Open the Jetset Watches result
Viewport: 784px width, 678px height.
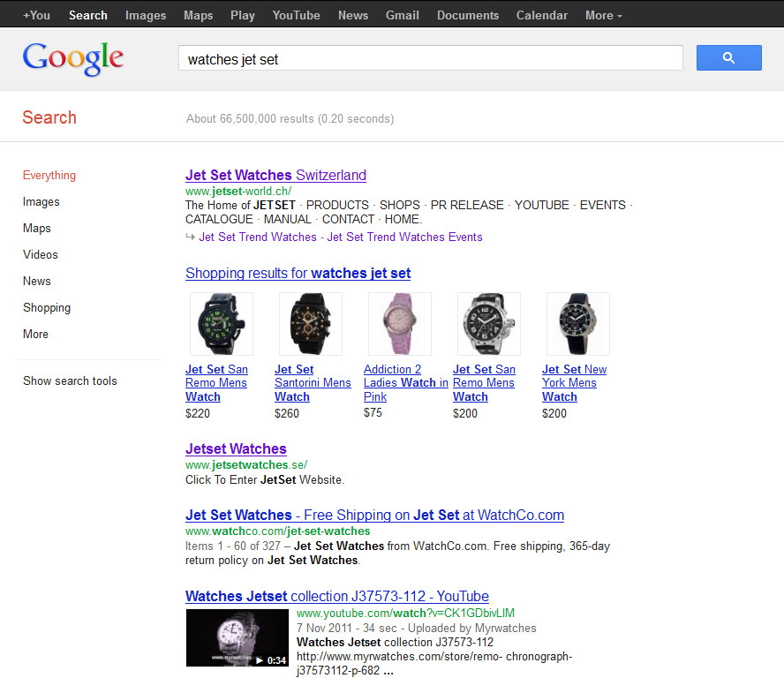236,448
